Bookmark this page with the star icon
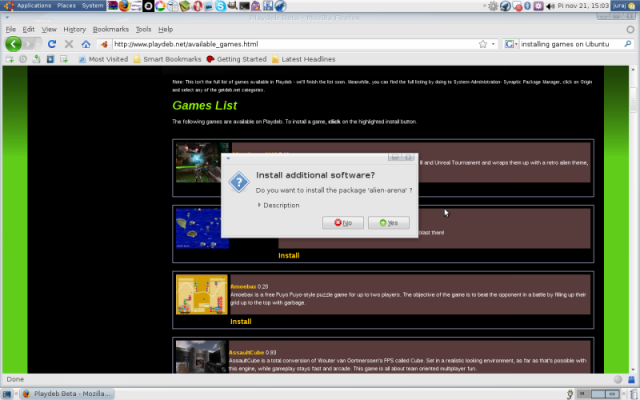This screenshot has width=640, height=400. (483, 44)
